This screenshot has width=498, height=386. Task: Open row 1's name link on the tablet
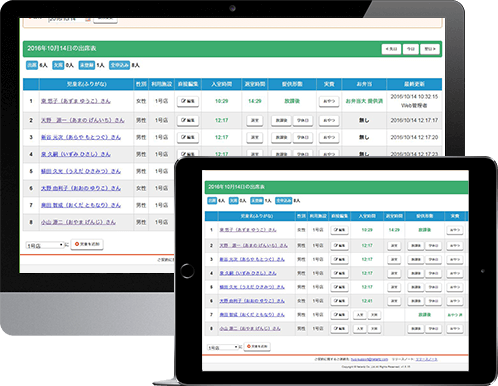point(248,230)
